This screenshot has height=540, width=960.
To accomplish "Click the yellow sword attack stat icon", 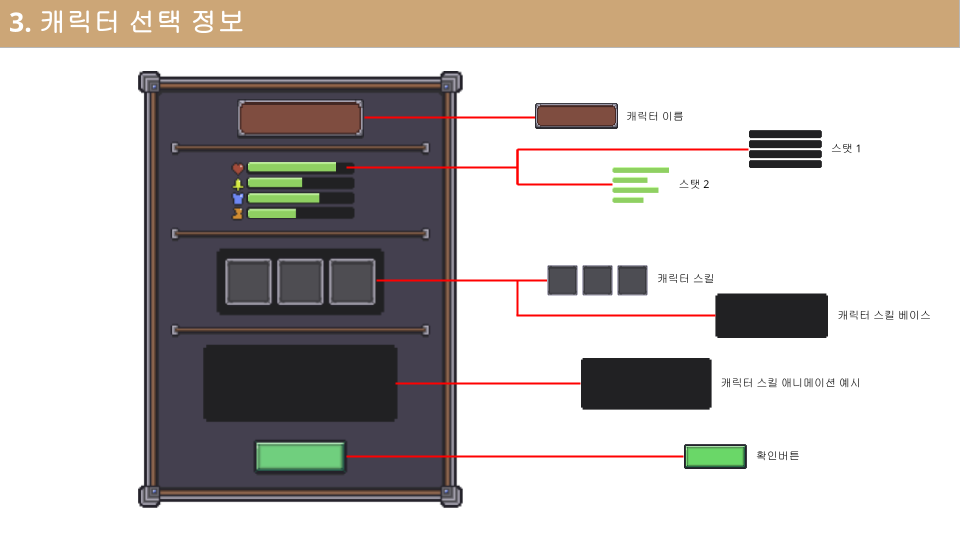I will click(x=238, y=183).
